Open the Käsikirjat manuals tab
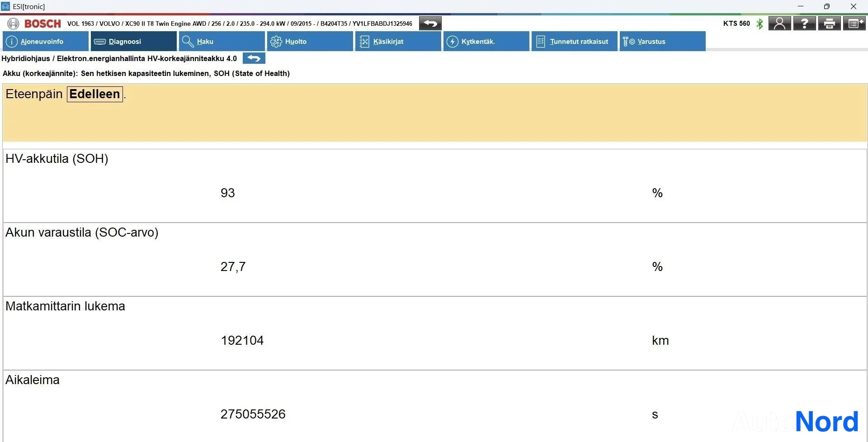 tap(398, 41)
